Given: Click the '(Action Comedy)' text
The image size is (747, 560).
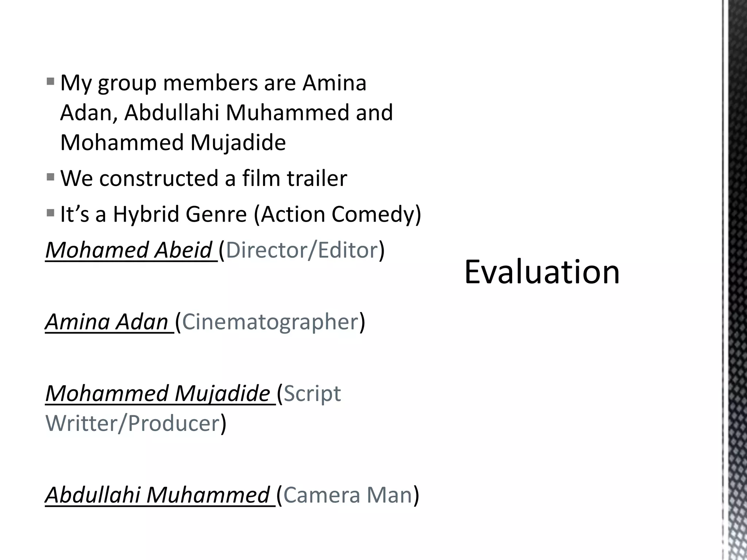Looking at the screenshot, I should [337, 214].
